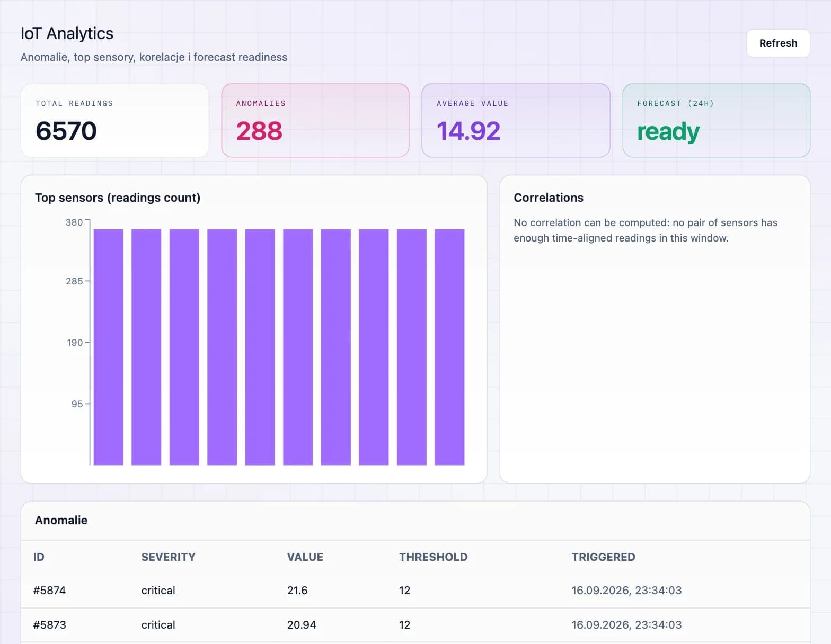This screenshot has height=644, width=831.
Task: Click the threshold 12 in row #5874
Action: pyautogui.click(x=404, y=591)
